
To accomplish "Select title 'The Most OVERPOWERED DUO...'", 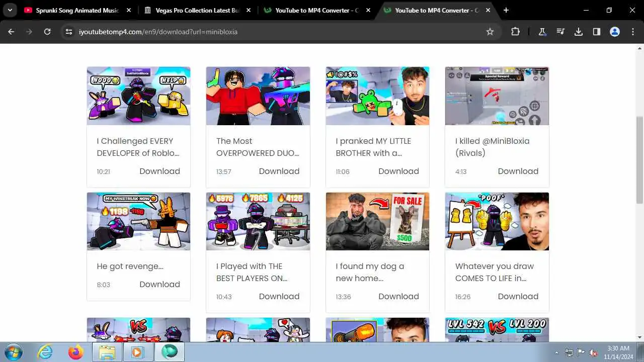I will (x=258, y=147).
